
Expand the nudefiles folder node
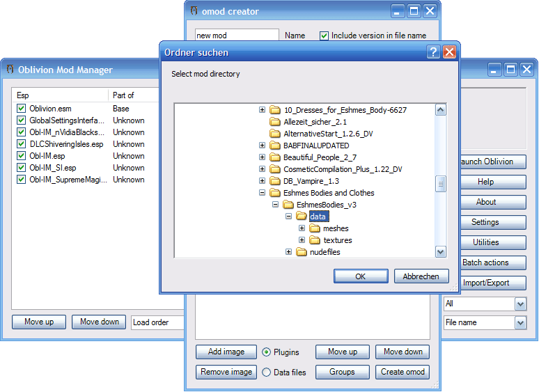pyautogui.click(x=288, y=252)
